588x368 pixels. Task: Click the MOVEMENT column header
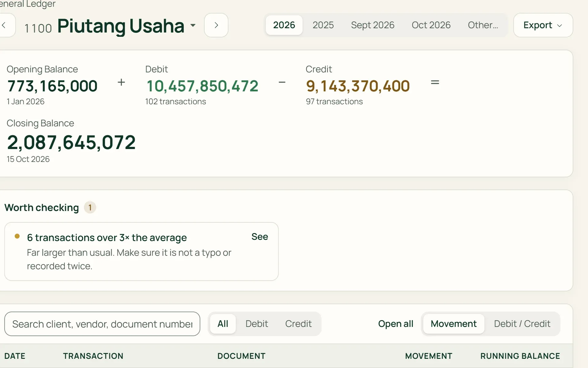coord(428,356)
